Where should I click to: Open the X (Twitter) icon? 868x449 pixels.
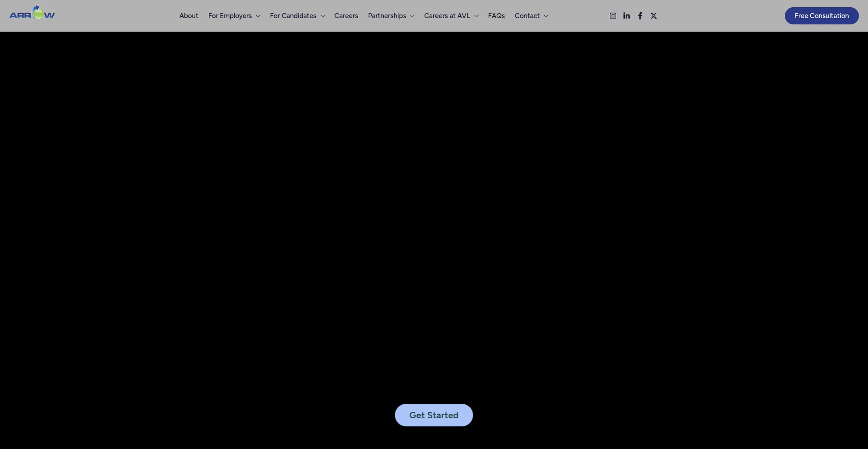653,16
